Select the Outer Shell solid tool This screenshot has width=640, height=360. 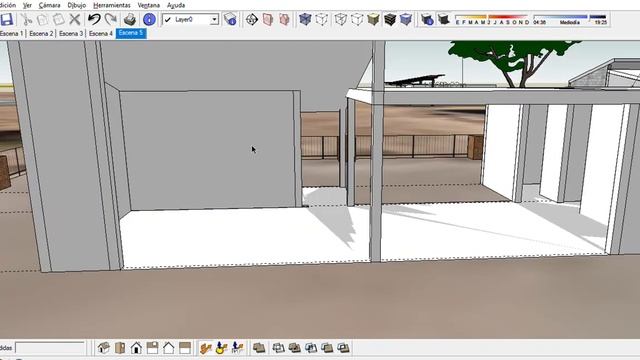[x=259, y=348]
